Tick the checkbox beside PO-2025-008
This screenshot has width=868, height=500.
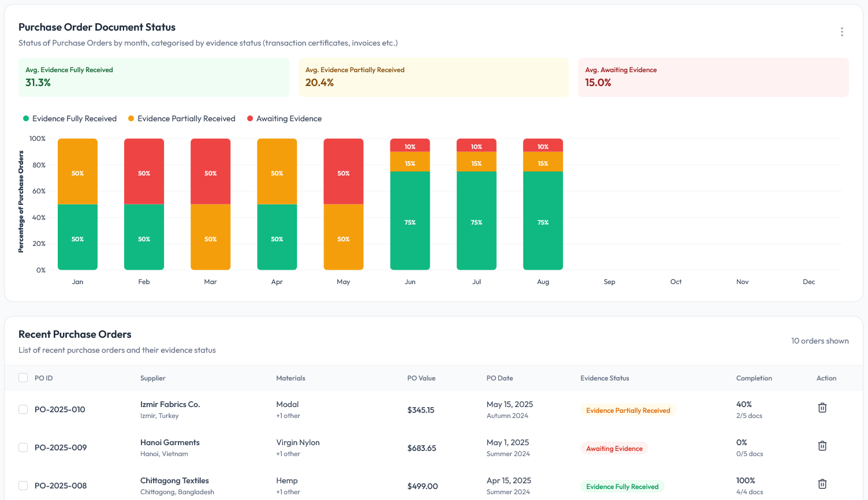(23, 486)
